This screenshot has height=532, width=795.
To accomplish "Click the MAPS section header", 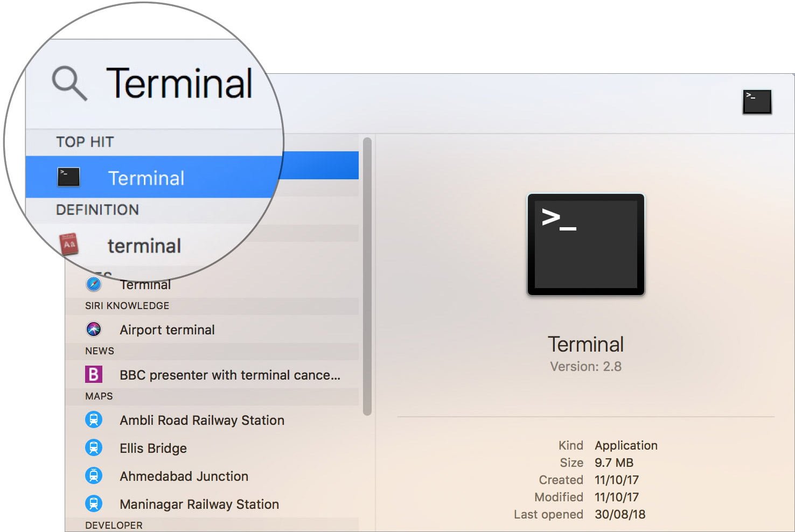I will tap(99, 396).
